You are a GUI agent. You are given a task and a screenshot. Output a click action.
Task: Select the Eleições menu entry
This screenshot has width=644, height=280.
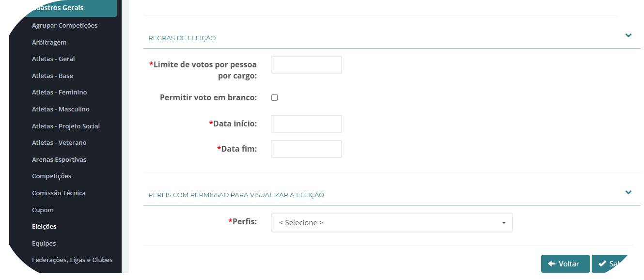tap(44, 227)
